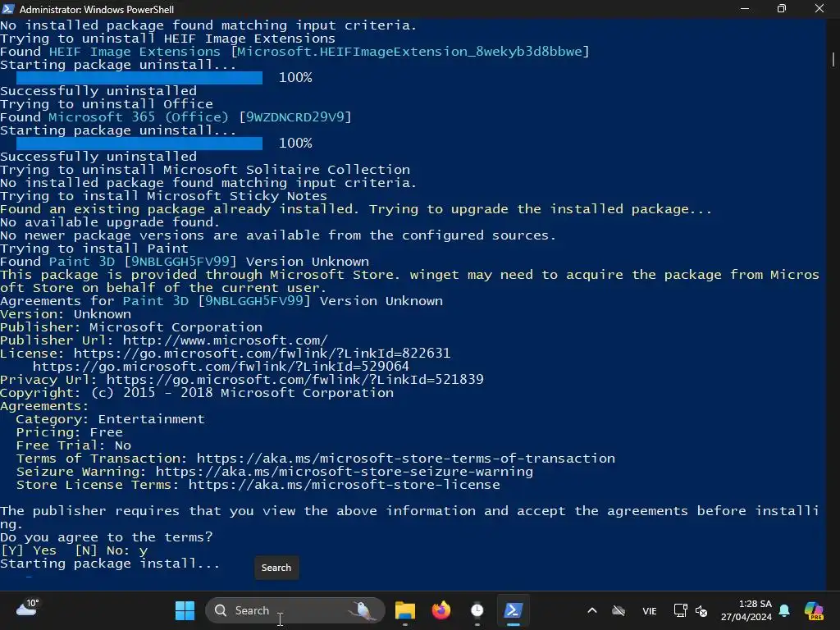Click "Version: Unknown" line
Viewport: 840px width, 630px height.
click(66, 314)
